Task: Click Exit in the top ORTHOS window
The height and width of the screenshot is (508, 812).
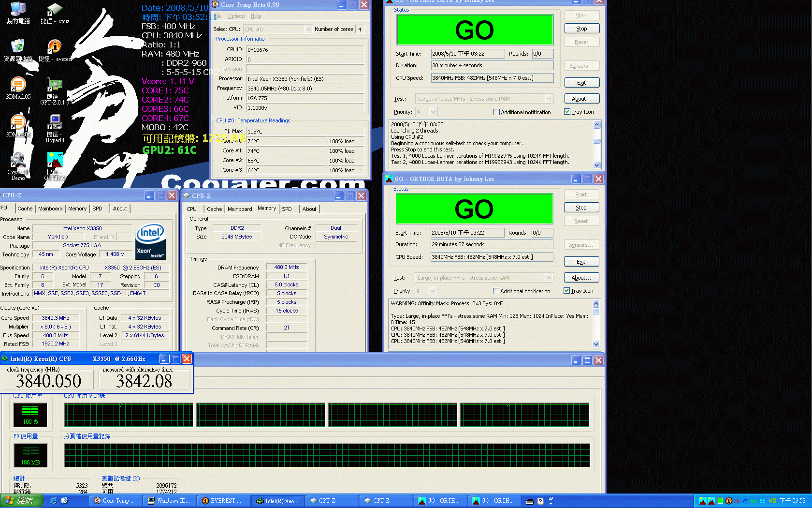Action: [582, 83]
